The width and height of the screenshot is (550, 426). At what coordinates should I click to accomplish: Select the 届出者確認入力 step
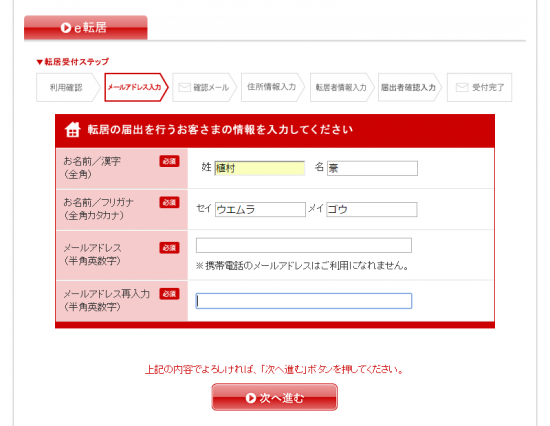pyautogui.click(x=410, y=87)
